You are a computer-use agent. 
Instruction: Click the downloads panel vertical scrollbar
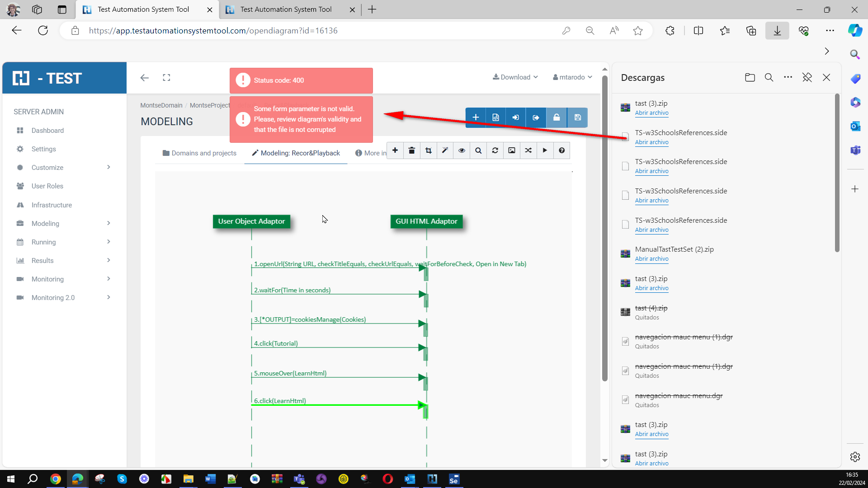coord(837,172)
